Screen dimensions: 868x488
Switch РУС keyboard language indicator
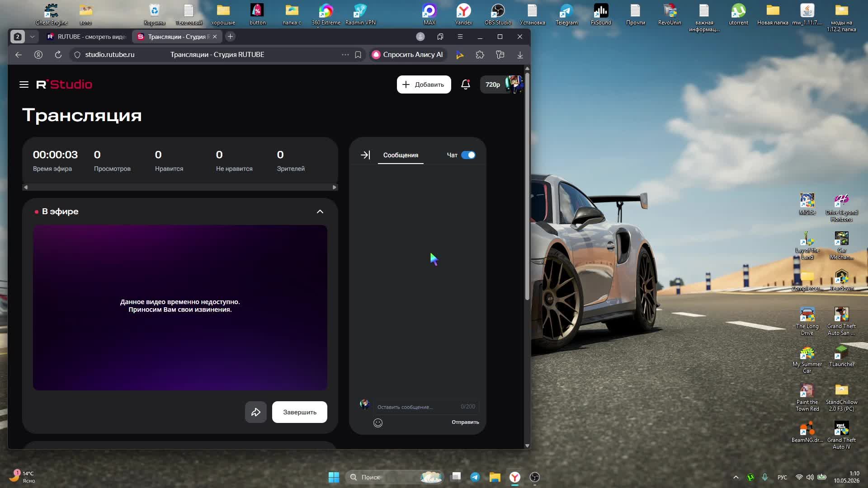pos(782,477)
